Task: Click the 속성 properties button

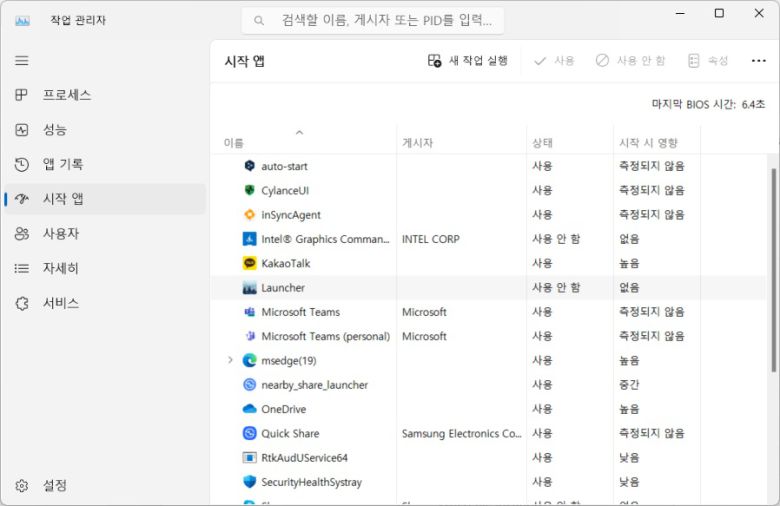Action: [x=708, y=61]
